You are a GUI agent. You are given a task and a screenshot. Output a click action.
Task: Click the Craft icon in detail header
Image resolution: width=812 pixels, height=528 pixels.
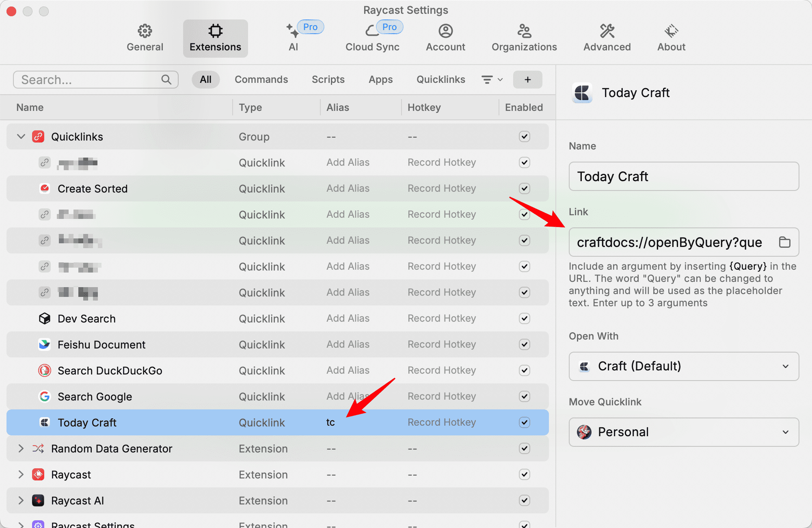582,93
